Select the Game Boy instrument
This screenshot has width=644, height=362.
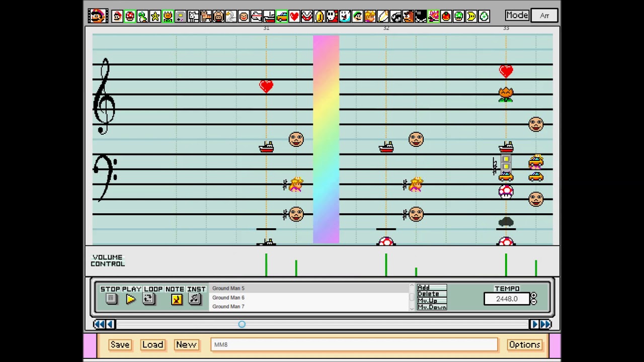pos(180,16)
